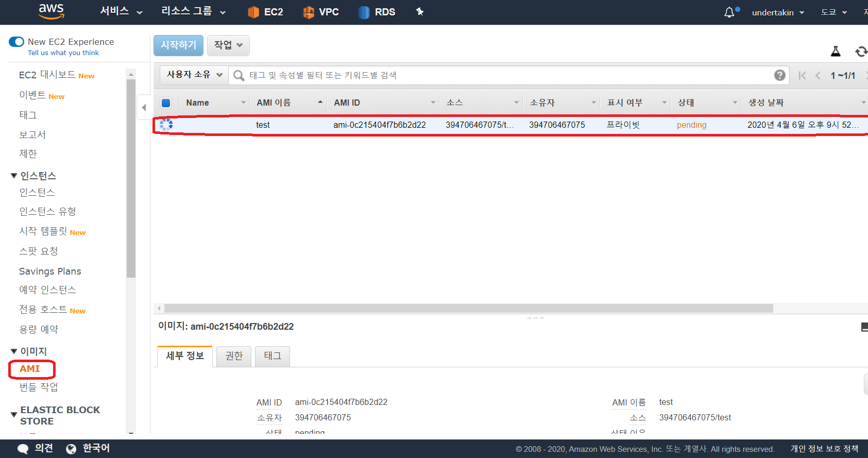Screen dimensions: 868x458
Task: Open the Name column dropdown arrow
Action: (x=244, y=103)
